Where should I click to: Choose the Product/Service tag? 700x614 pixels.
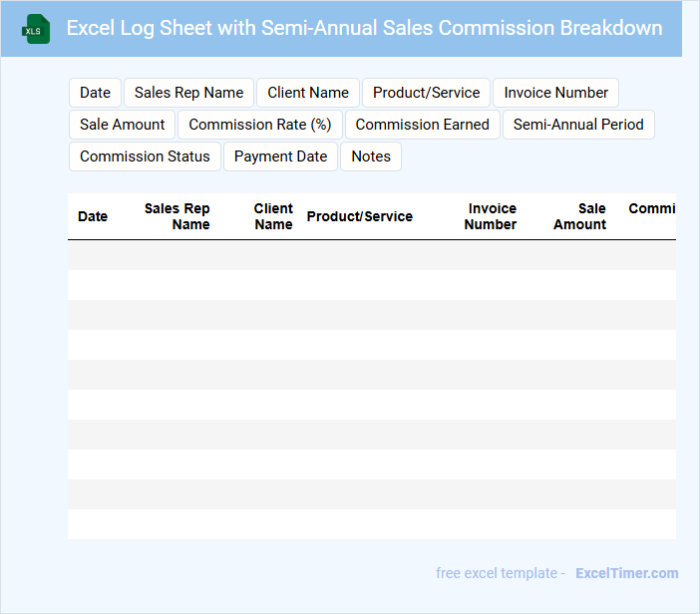point(426,93)
